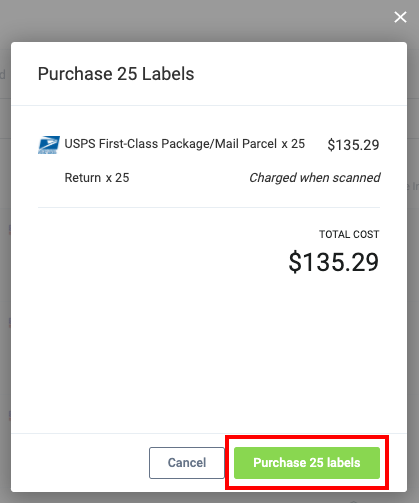The height and width of the screenshot is (503, 419).
Task: Click the "Purchase 25 Labels" dialog heading
Action: click(116, 74)
